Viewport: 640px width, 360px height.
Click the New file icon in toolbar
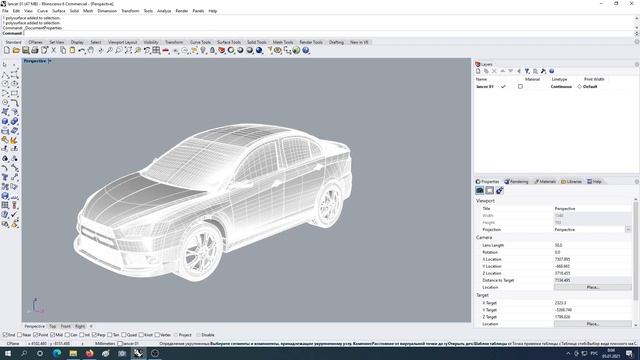point(7,50)
